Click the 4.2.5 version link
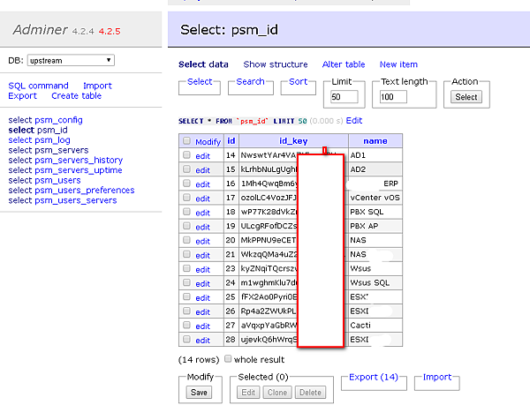530x420 pixels. 110,32
